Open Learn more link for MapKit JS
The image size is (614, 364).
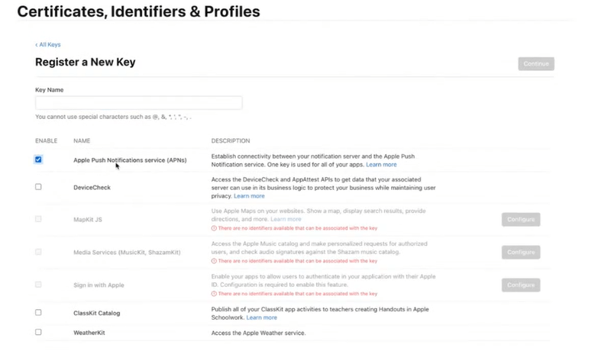[286, 219]
